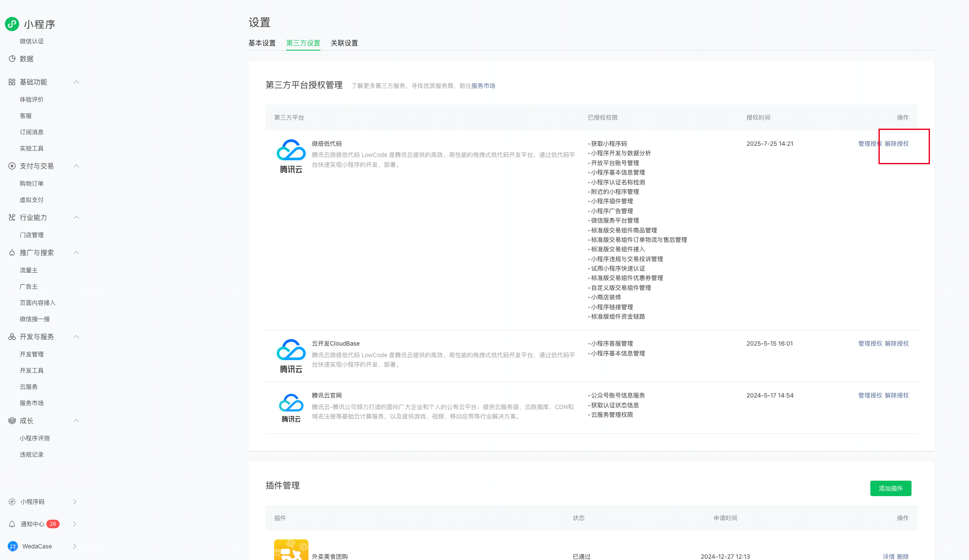Click the 推广与搜索 flame icon
The image size is (969, 560).
pyautogui.click(x=12, y=253)
